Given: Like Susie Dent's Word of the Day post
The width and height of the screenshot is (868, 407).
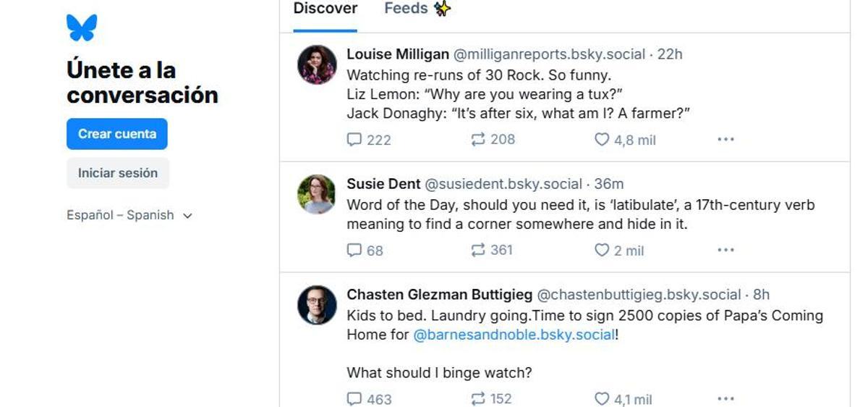Looking at the screenshot, I should pyautogui.click(x=602, y=251).
